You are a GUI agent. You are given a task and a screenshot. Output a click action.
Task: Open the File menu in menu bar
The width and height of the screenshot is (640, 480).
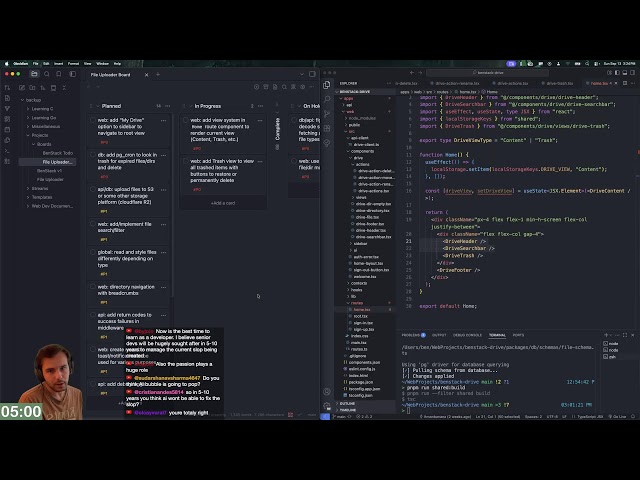click(36, 64)
